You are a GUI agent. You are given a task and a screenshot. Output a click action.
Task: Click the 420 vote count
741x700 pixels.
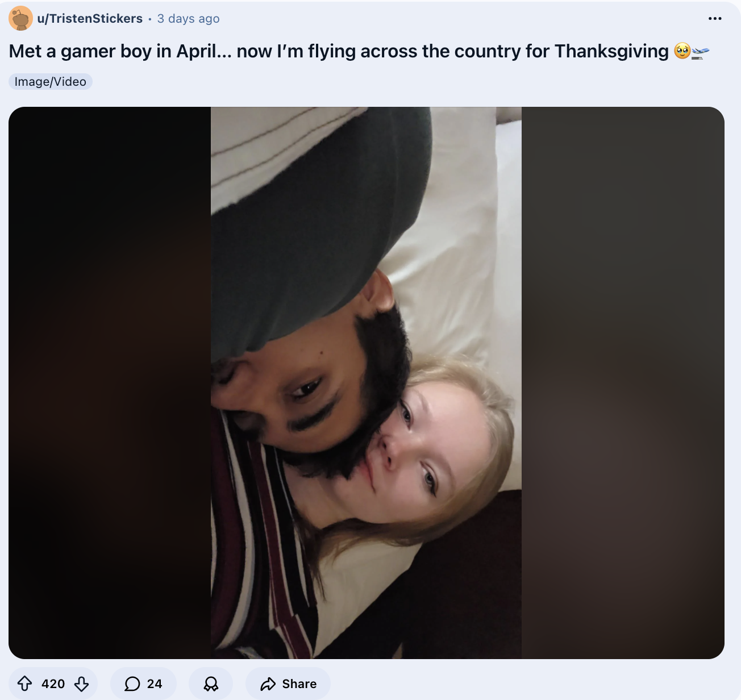(53, 684)
